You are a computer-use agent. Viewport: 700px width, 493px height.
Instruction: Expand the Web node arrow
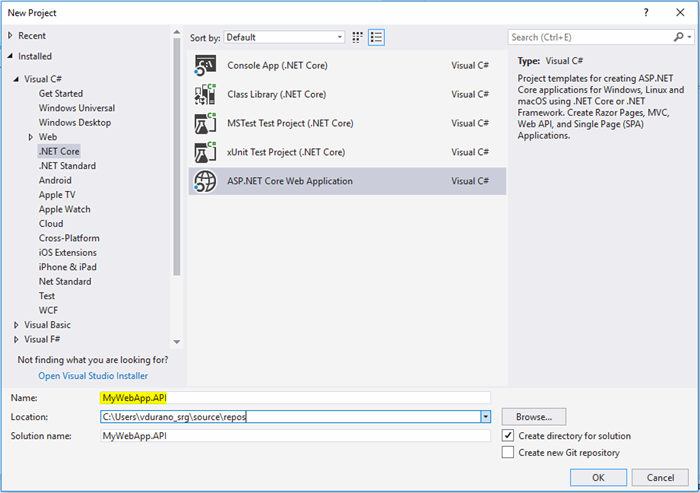(x=31, y=137)
